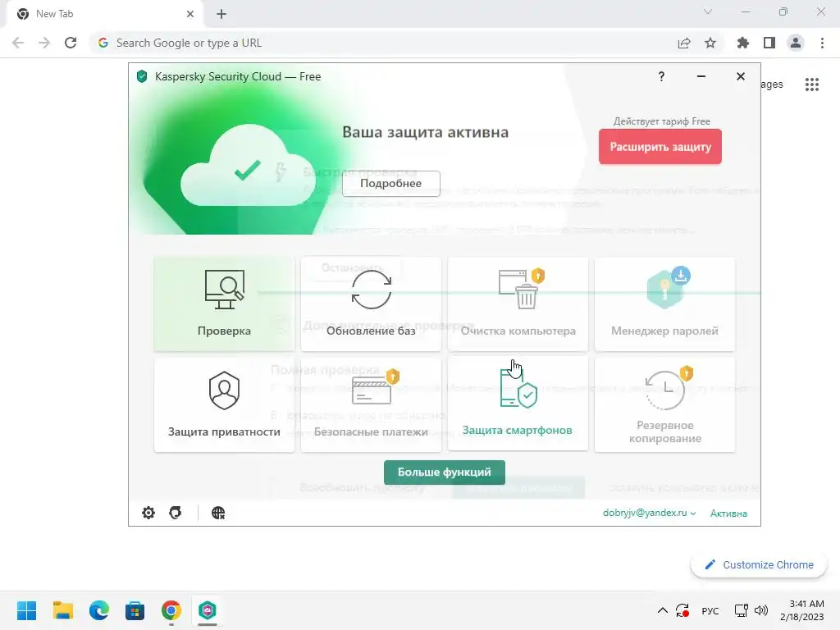Viewport: 840px width, 630px height.
Task: Click the Активна license status link
Action: click(728, 514)
